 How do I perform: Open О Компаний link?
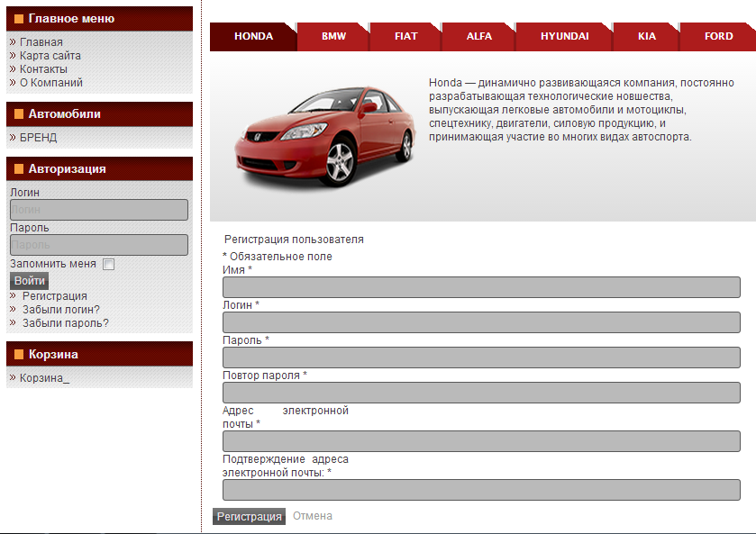click(51, 83)
